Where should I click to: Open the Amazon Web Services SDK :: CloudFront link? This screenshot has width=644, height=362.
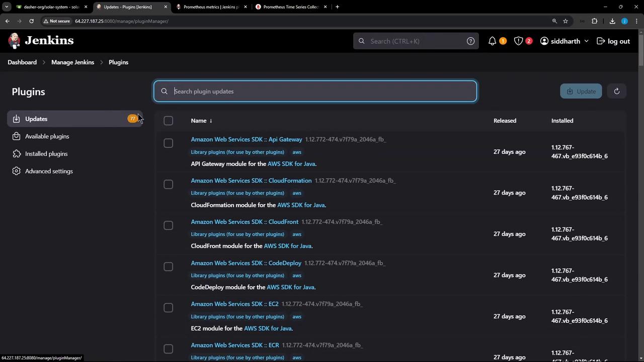[x=245, y=222]
